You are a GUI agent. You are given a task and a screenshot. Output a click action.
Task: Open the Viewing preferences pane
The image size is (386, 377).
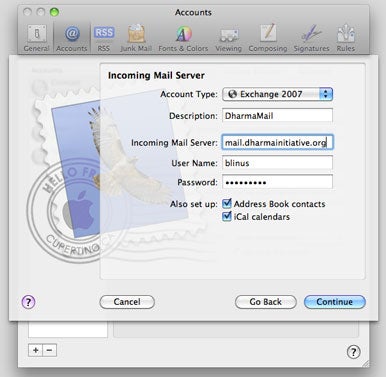click(x=228, y=38)
